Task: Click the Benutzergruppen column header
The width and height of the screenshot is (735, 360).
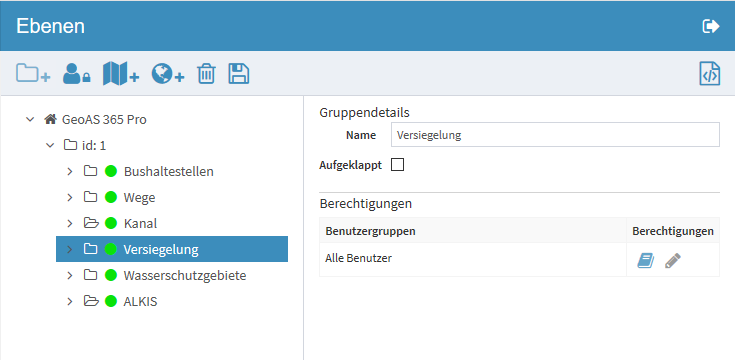Action: pos(472,231)
